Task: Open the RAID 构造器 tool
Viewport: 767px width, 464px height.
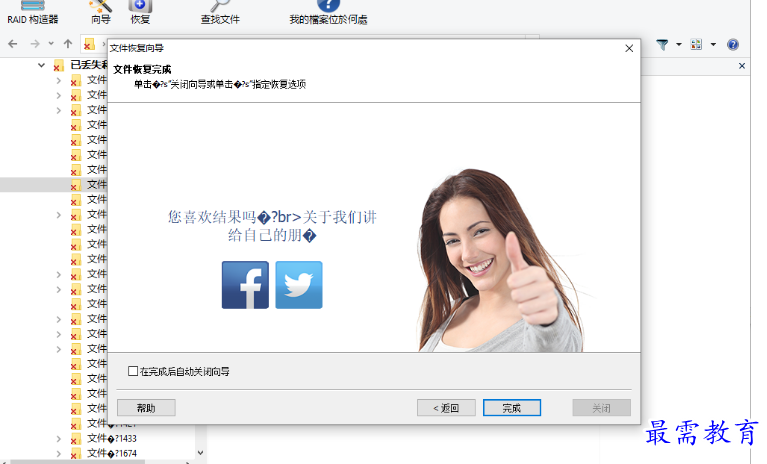Action: (x=32, y=13)
